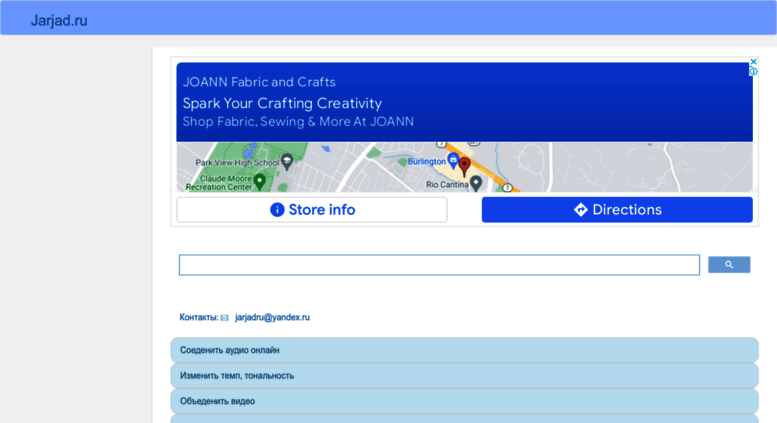Viewport: 777px width, 423px height.
Task: Focus the site search input field
Action: (439, 265)
